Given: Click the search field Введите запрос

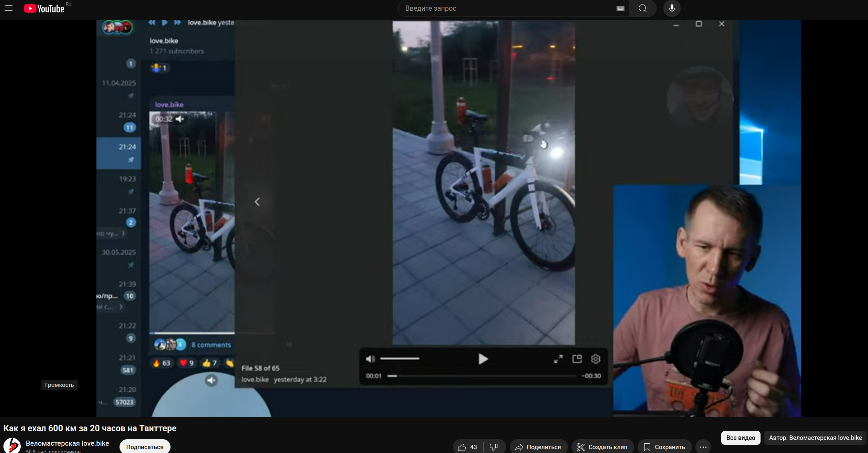Looking at the screenshot, I should (x=506, y=8).
